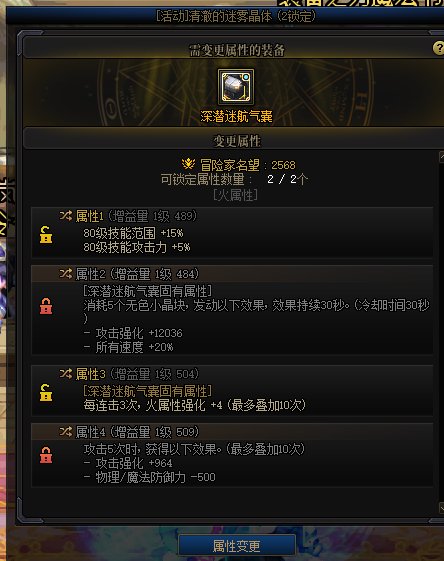The width and height of the screenshot is (444, 561).
Task: Select the 属性1 title label
Action: (89, 216)
